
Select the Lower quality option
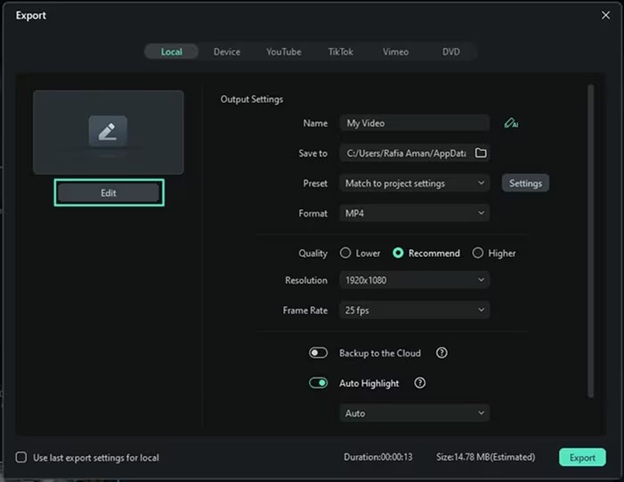click(x=346, y=253)
